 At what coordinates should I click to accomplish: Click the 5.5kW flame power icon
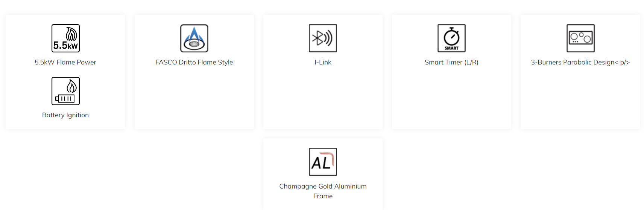click(65, 38)
